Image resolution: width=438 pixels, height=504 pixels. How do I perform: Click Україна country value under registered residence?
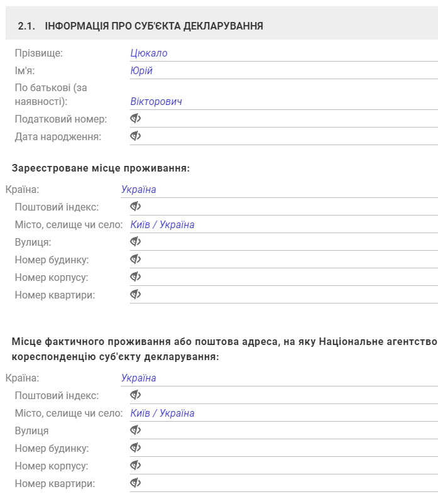pyautogui.click(x=138, y=189)
